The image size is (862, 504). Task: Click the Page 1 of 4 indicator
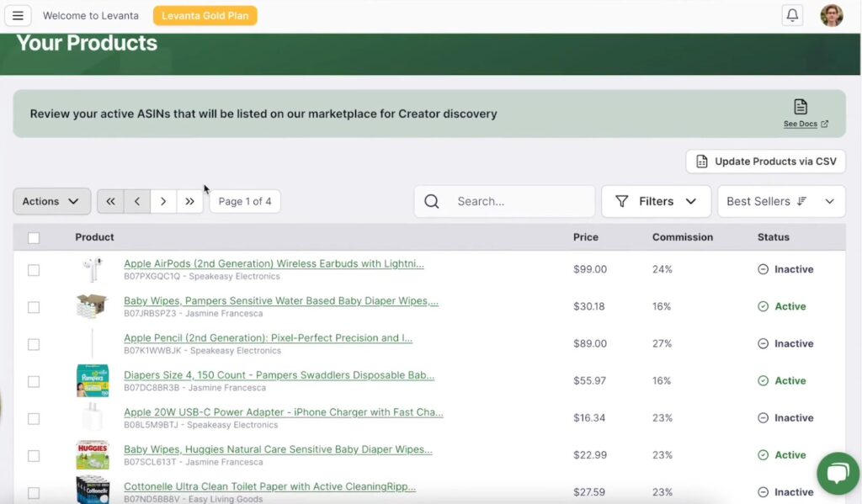point(245,201)
